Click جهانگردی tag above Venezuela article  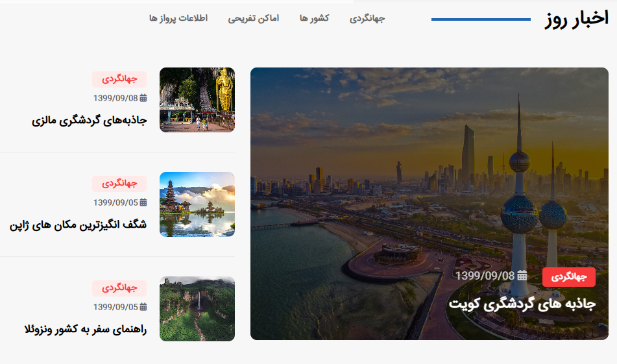119,289
